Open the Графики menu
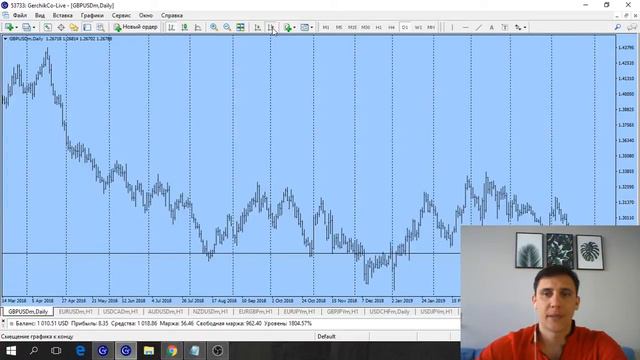The width and height of the screenshot is (640, 360). tap(92, 16)
